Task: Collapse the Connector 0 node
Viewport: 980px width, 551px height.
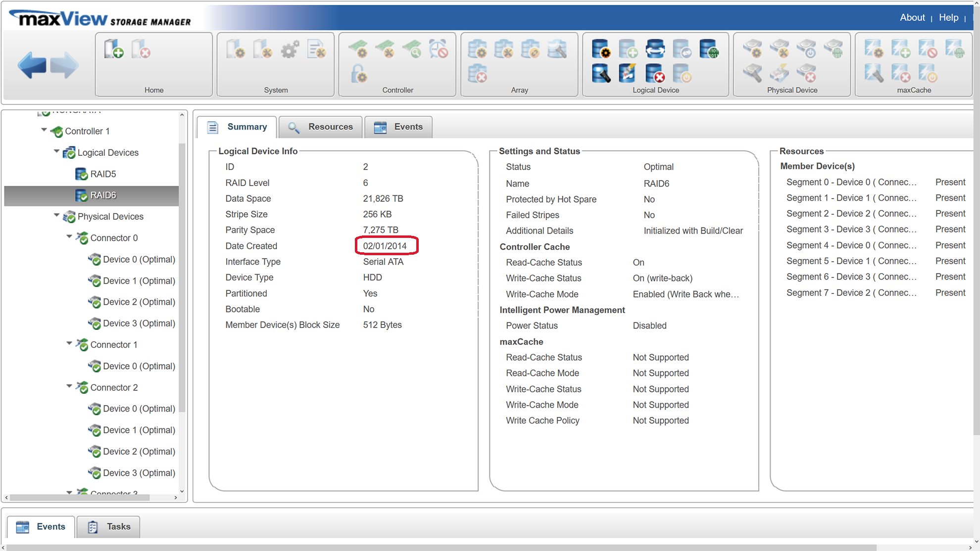Action: [x=69, y=237]
